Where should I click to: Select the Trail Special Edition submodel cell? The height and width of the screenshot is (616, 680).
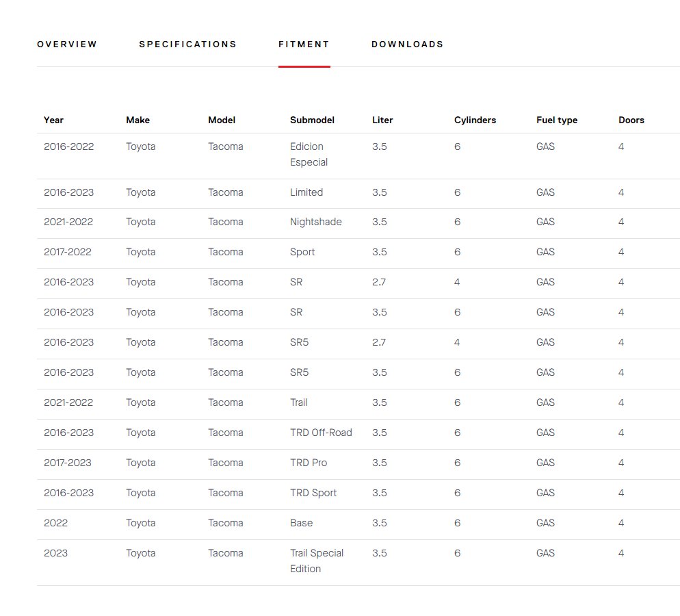click(x=317, y=561)
